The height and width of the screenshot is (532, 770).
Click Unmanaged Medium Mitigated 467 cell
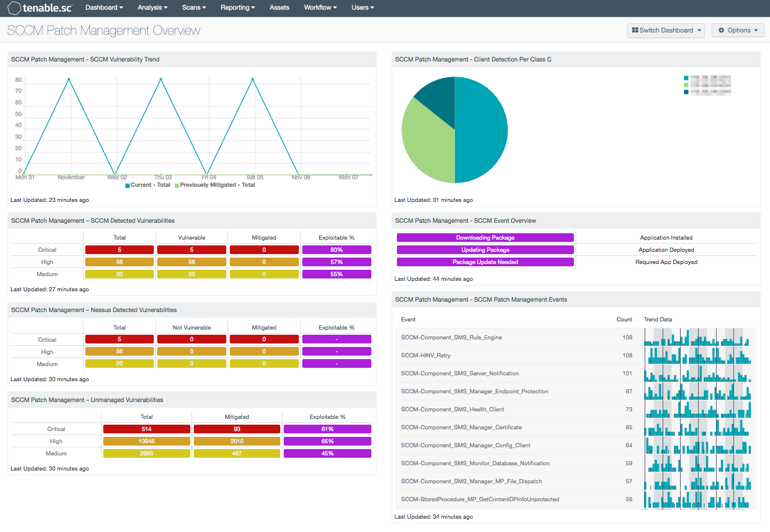tap(237, 454)
